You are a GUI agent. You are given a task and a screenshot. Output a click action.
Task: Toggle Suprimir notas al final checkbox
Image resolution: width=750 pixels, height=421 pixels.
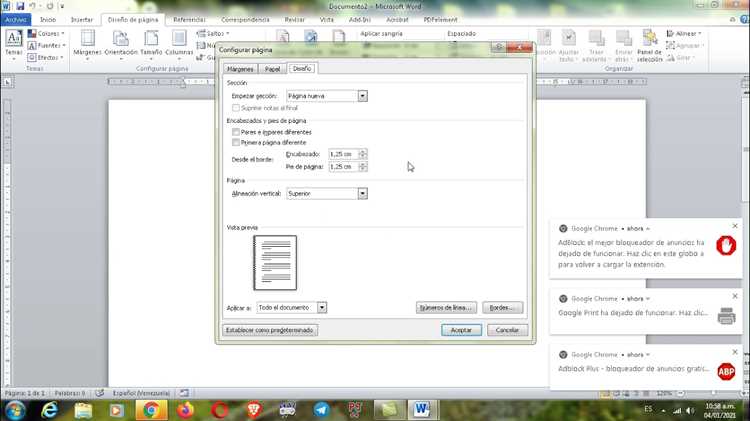tap(236, 108)
